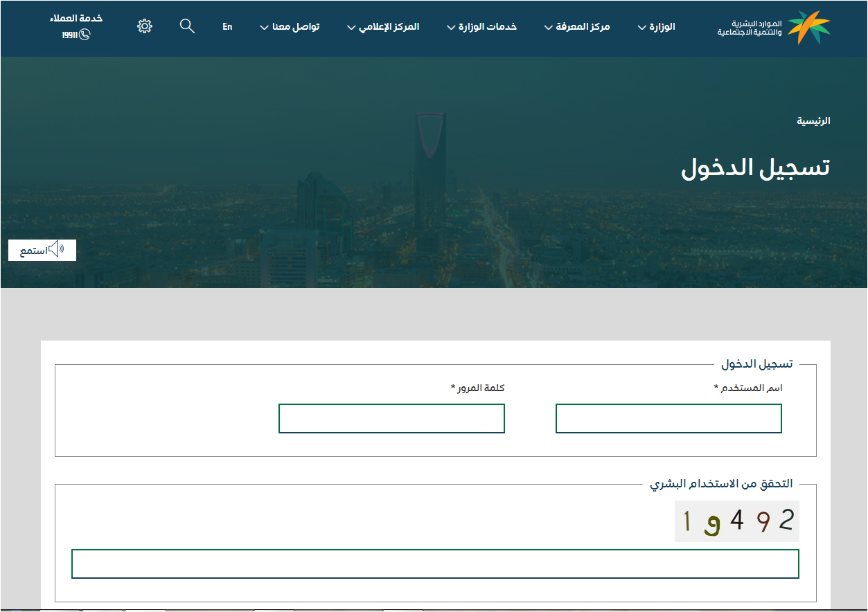Screen dimensions: 868x612
Task: Open the مركز المعرفة menu
Action: click(577, 27)
